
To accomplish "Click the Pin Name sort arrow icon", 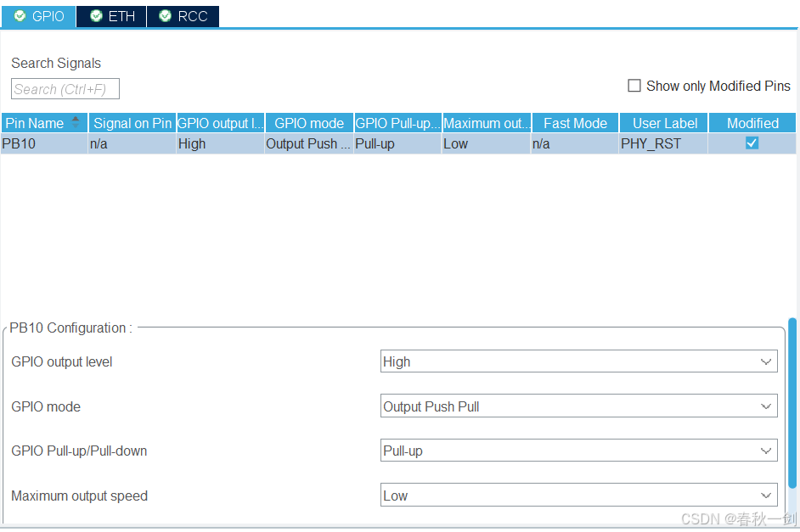I will tap(76, 122).
